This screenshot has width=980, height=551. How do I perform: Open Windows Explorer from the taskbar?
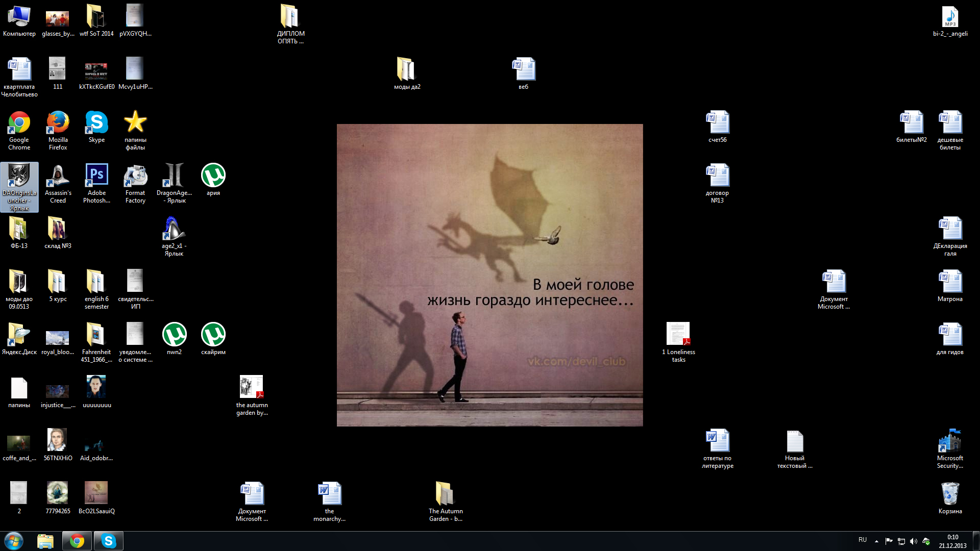(x=45, y=541)
